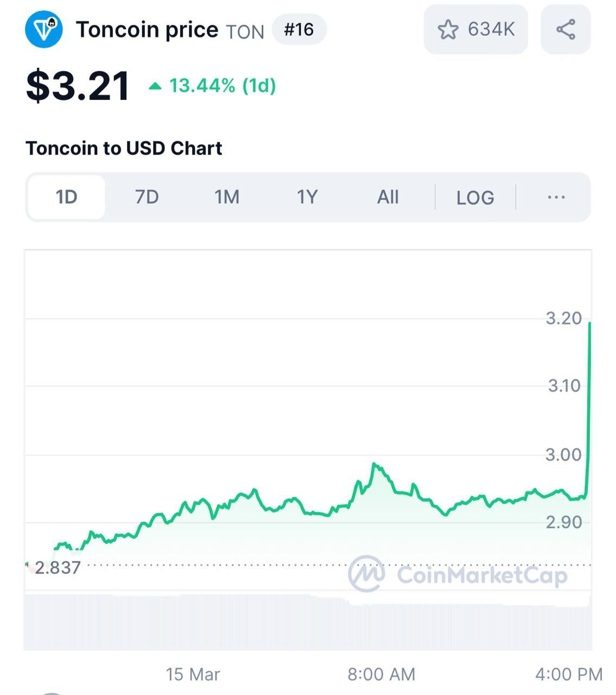Switch to the 7D timeframe tab
Viewport: 616px width, 695px height.
147,197
